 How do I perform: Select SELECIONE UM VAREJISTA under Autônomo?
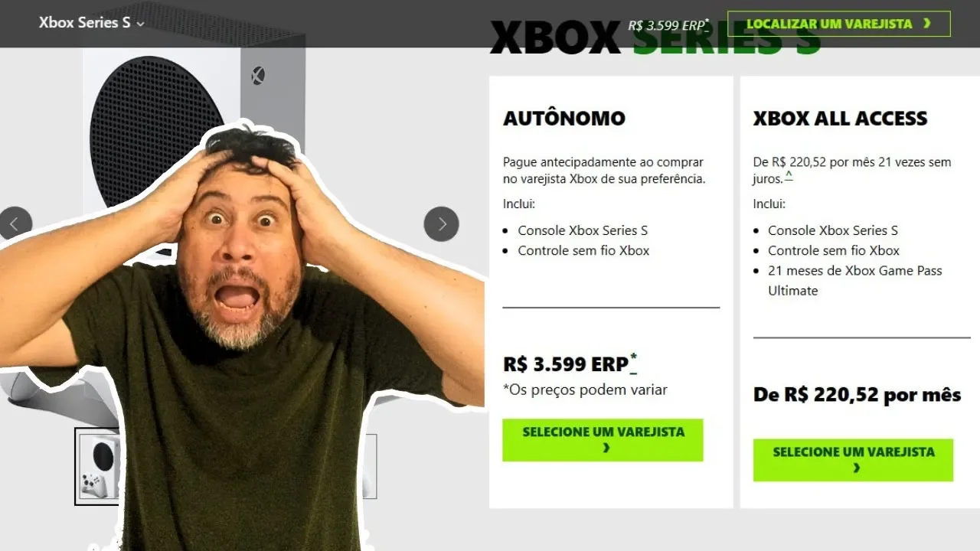[603, 440]
